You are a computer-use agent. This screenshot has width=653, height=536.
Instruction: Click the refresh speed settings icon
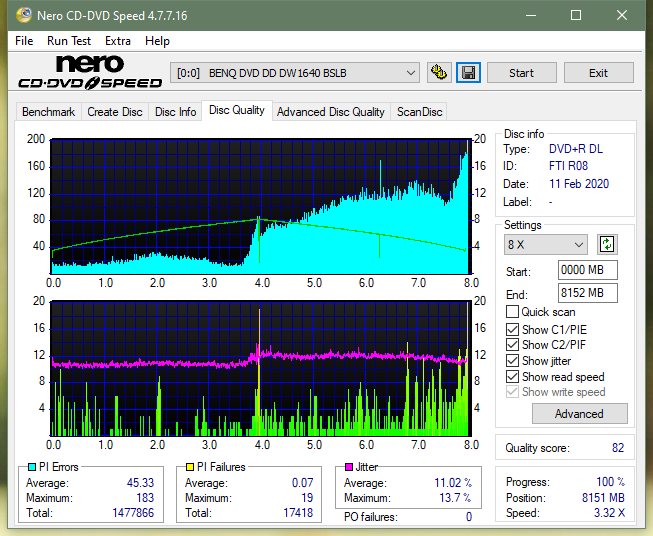[x=607, y=244]
